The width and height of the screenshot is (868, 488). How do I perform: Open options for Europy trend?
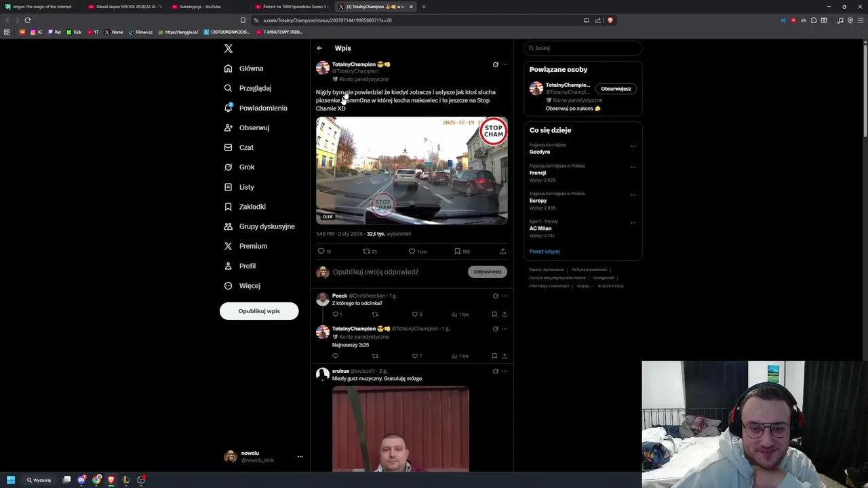(633, 195)
